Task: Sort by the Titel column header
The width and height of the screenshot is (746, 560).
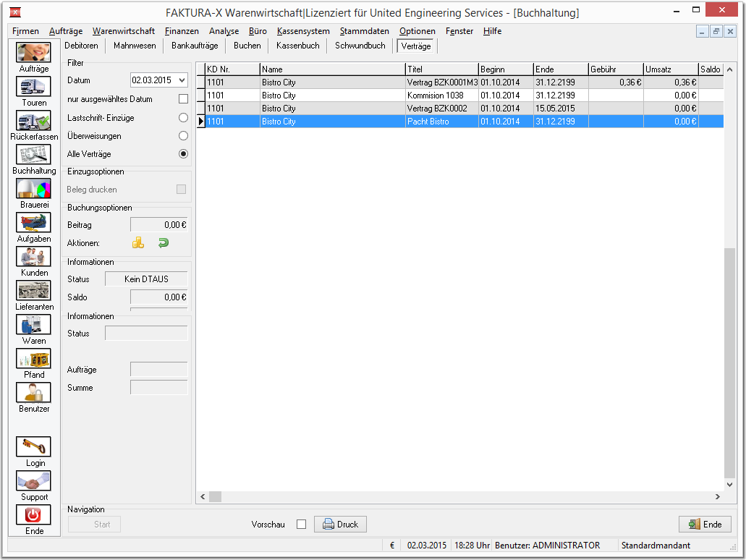Action: [441, 69]
